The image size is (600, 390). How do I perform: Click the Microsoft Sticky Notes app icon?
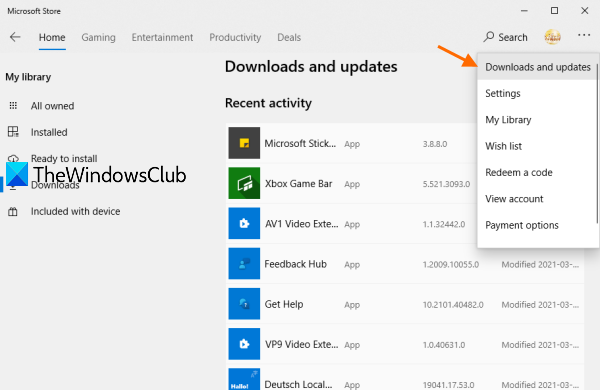tap(244, 143)
